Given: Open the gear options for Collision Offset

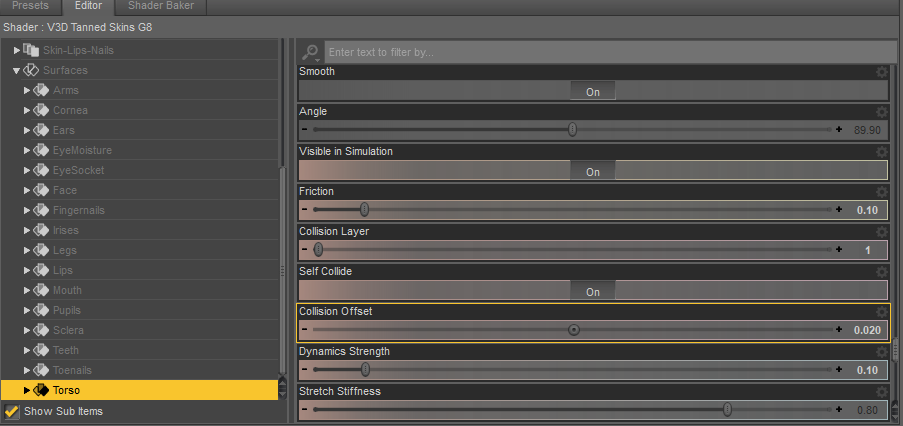Looking at the screenshot, I should coord(882,312).
